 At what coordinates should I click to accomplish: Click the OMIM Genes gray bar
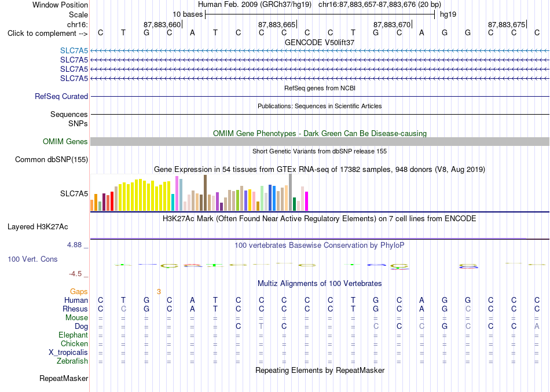pyautogui.click(x=320, y=141)
